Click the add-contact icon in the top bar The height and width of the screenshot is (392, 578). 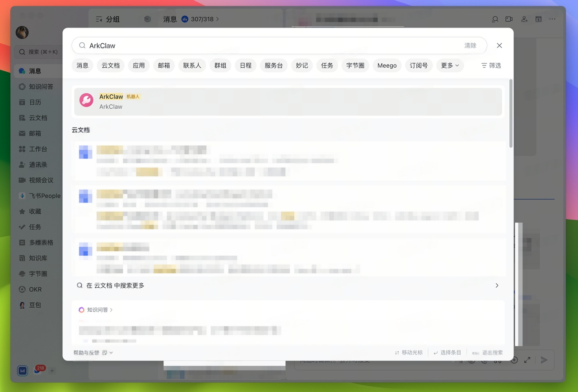[524, 19]
